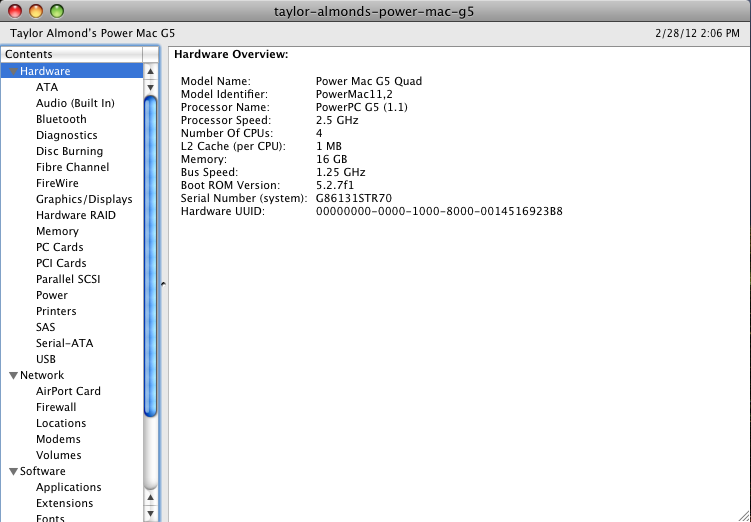
Task: Select Modems entry
Action: [x=58, y=439]
